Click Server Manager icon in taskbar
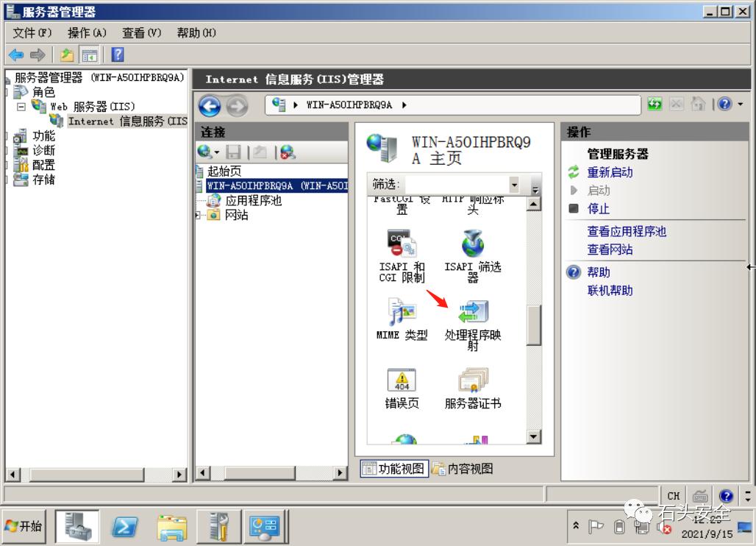Screen dimensions: 756x546 [x=77, y=526]
